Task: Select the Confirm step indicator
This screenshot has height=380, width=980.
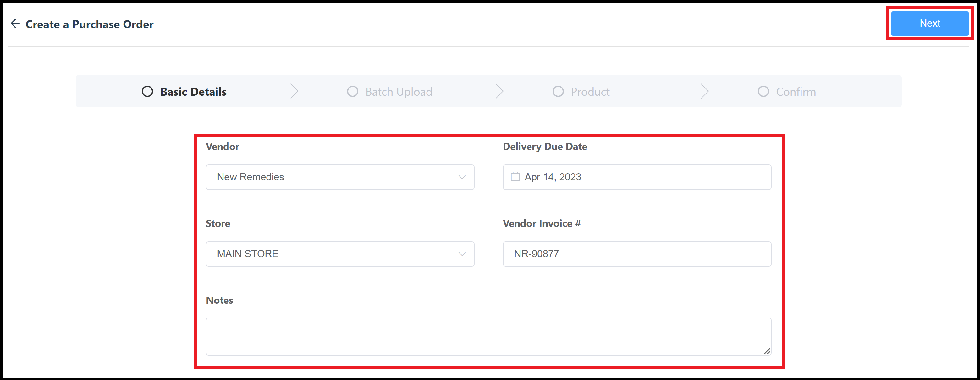Action: pyautogui.click(x=763, y=91)
